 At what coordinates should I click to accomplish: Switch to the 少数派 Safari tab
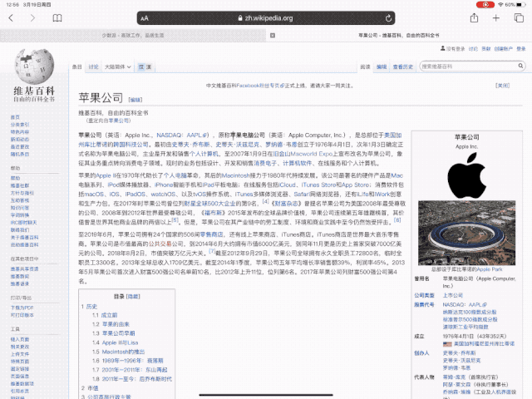coord(133,35)
